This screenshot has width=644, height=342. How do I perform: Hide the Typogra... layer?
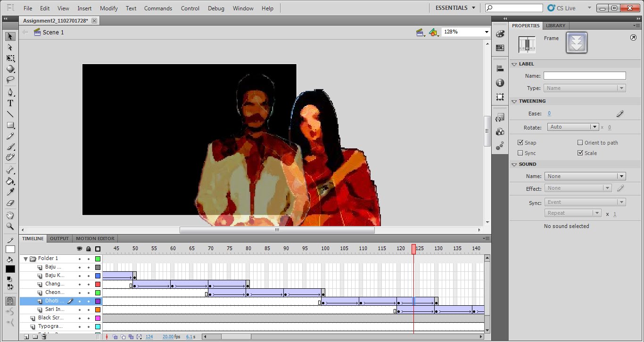pyautogui.click(x=80, y=326)
